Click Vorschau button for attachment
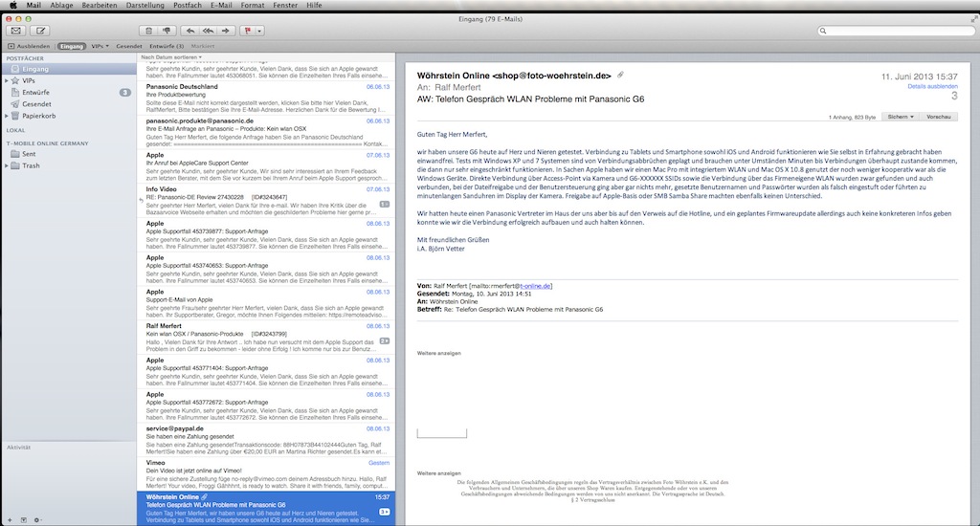This screenshot has height=526, width=980. coord(938,117)
